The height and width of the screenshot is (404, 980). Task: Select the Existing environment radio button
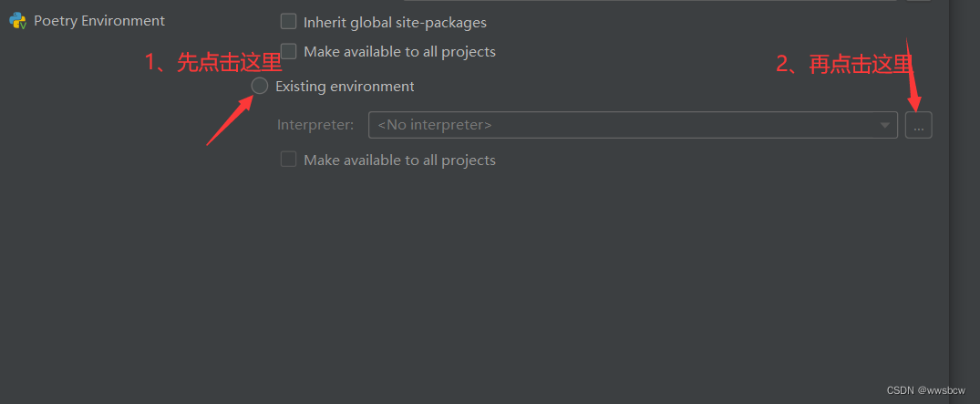pyautogui.click(x=260, y=87)
